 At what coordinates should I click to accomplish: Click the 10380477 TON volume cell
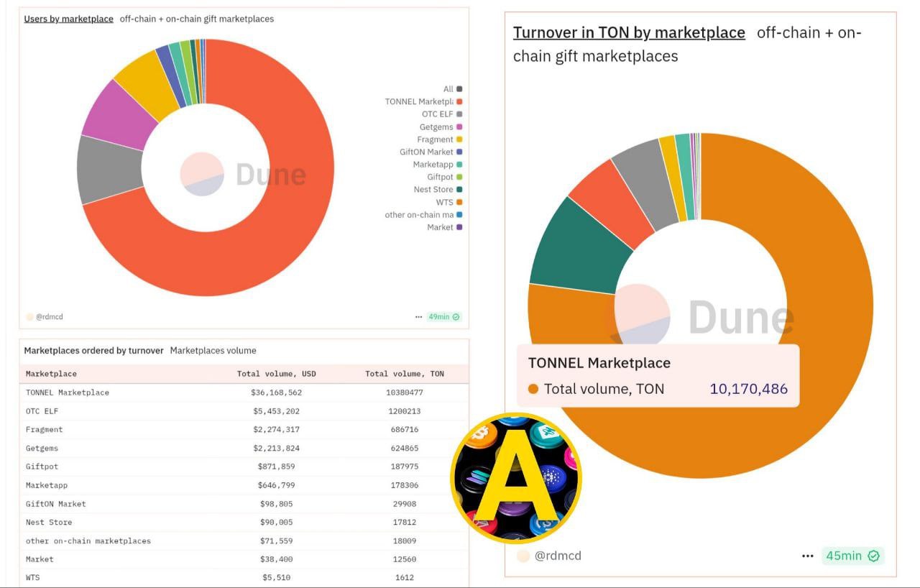point(405,392)
